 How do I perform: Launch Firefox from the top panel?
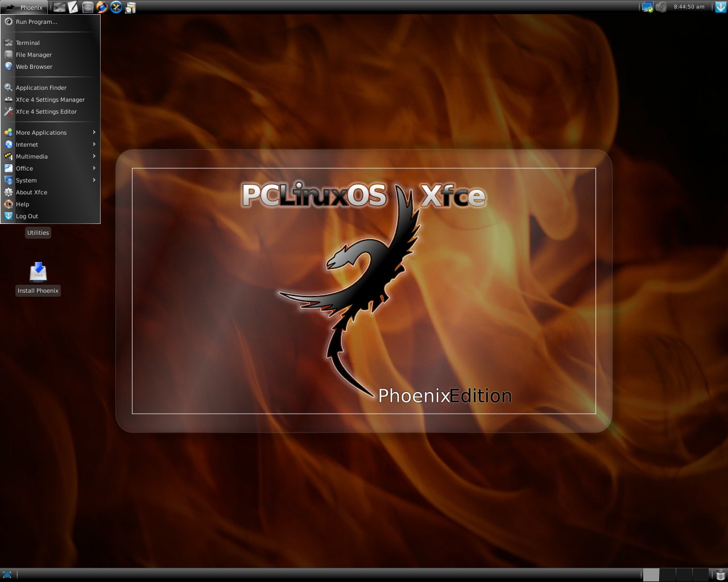[x=102, y=7]
